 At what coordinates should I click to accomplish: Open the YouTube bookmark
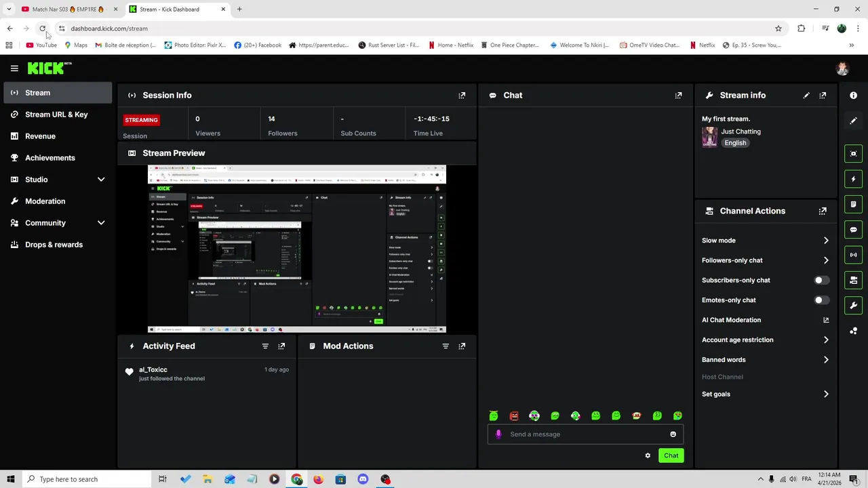[41, 45]
